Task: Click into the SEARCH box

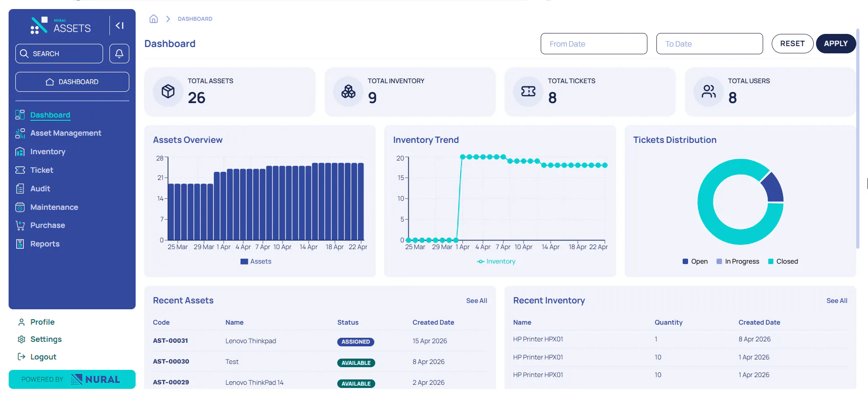Action: [x=59, y=53]
